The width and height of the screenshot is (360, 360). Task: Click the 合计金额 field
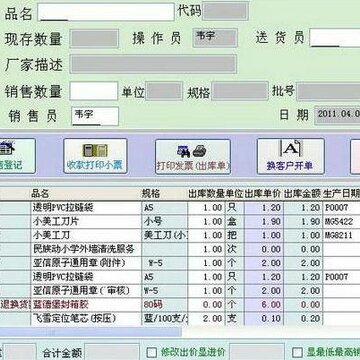coord(112,352)
